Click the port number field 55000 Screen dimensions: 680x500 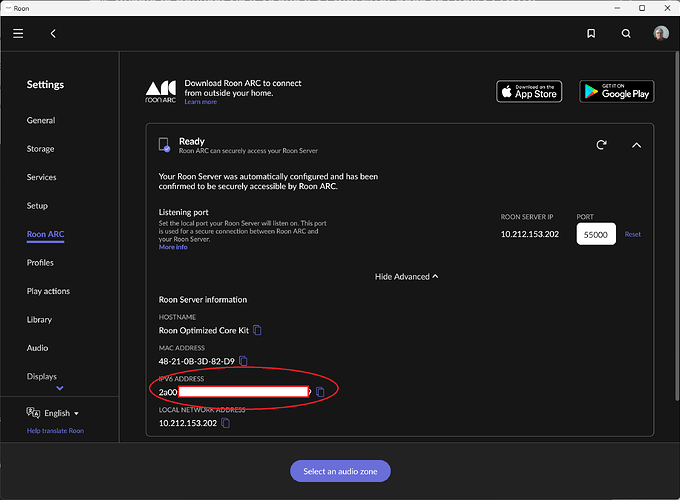[x=595, y=234]
